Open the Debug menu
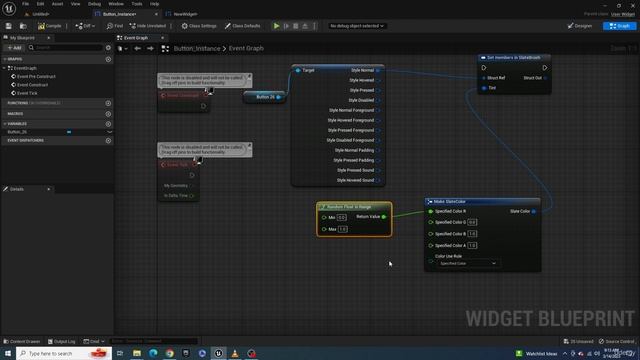640x360 pixels. 94,4
